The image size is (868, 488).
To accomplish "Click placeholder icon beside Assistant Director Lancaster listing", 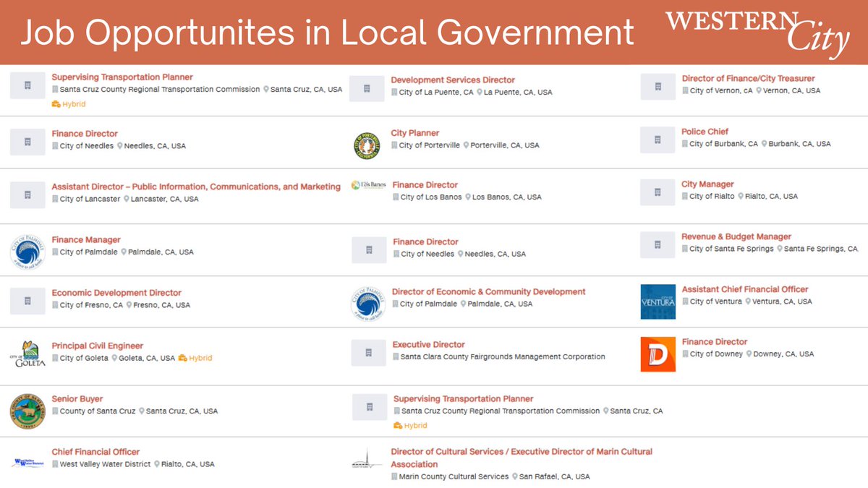I will point(27,195).
